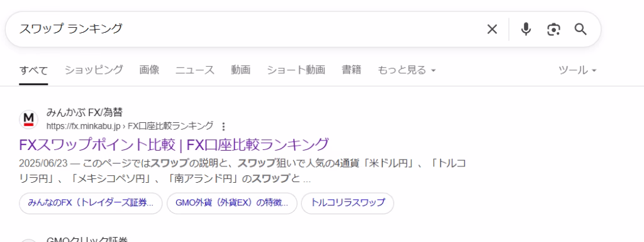Open FXスワップポイント比較 result link
The height and width of the screenshot is (242, 644).
[174, 144]
